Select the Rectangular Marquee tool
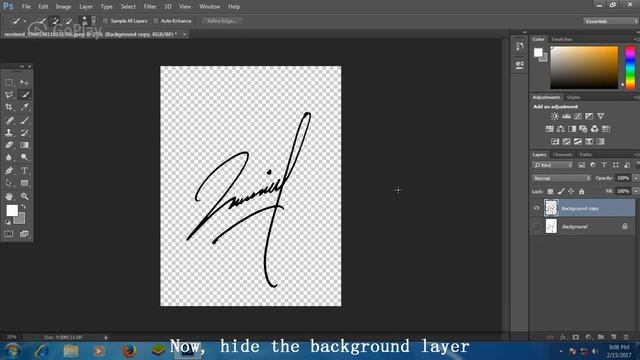 click(9, 83)
